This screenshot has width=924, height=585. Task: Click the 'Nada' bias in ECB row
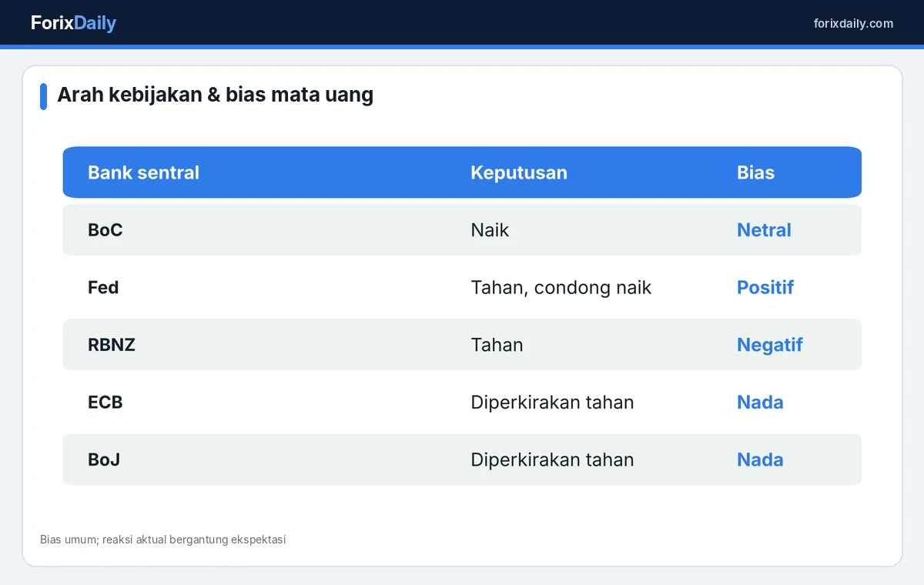[760, 402]
